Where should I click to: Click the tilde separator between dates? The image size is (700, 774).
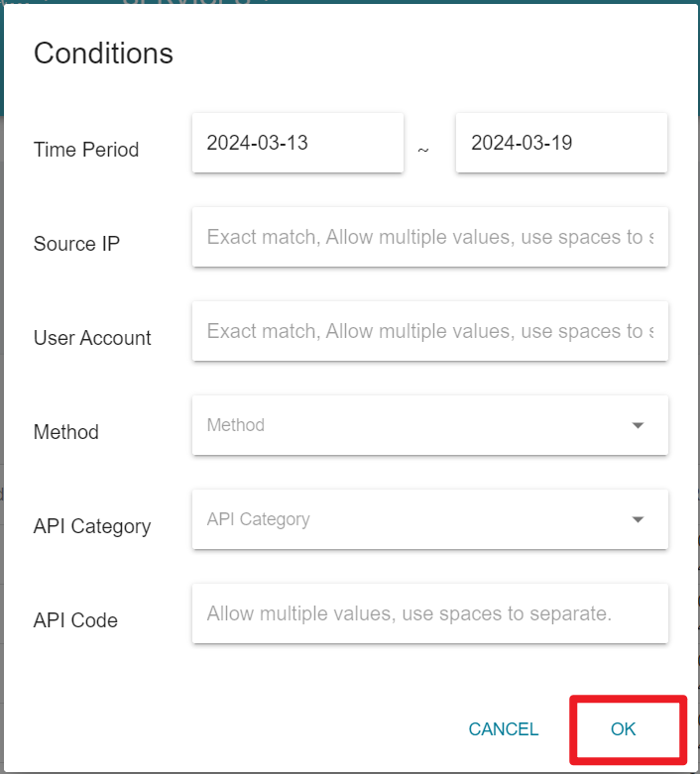[423, 150]
